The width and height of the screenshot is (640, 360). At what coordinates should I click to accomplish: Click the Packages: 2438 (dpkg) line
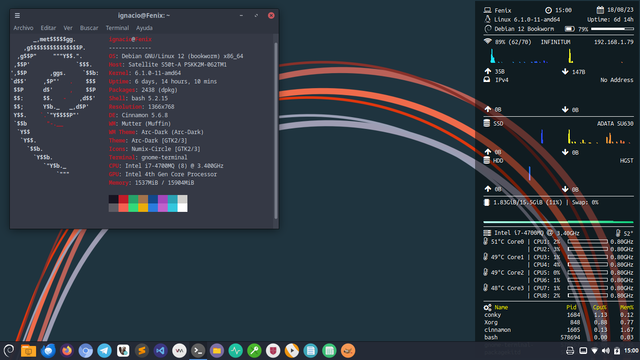coord(143,90)
